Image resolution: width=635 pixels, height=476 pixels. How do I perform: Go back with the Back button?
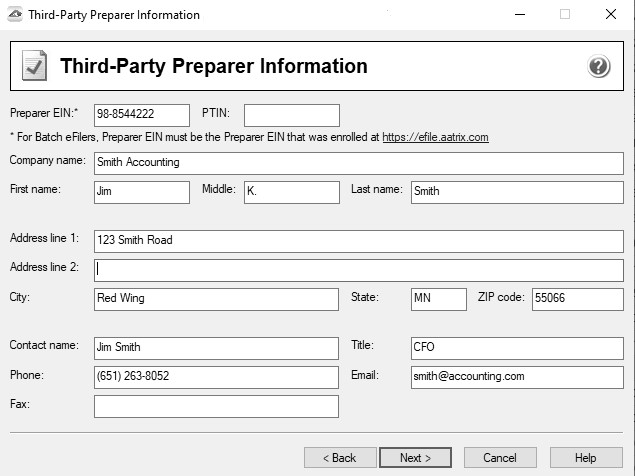point(339,458)
